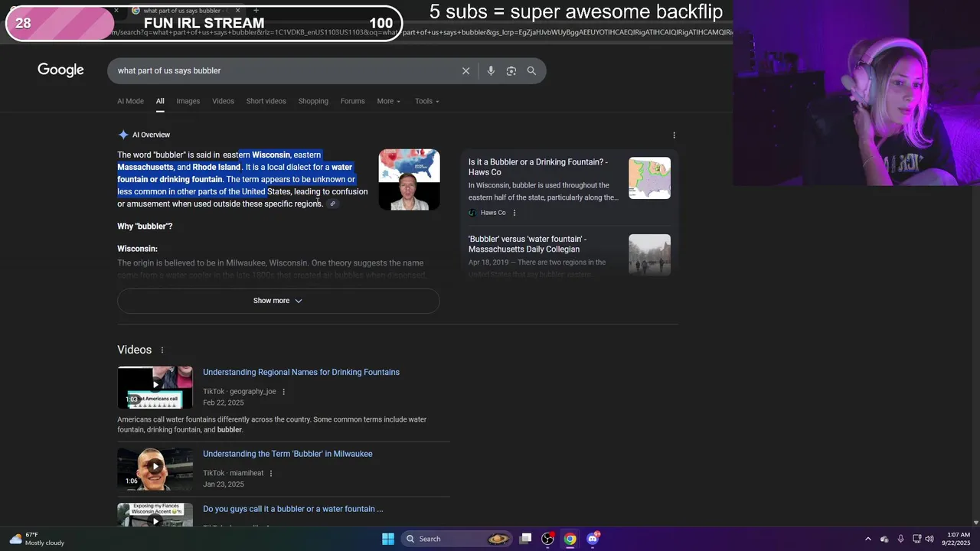Open the microphone tray icon
The height and width of the screenshot is (551, 980).
pyautogui.click(x=900, y=539)
